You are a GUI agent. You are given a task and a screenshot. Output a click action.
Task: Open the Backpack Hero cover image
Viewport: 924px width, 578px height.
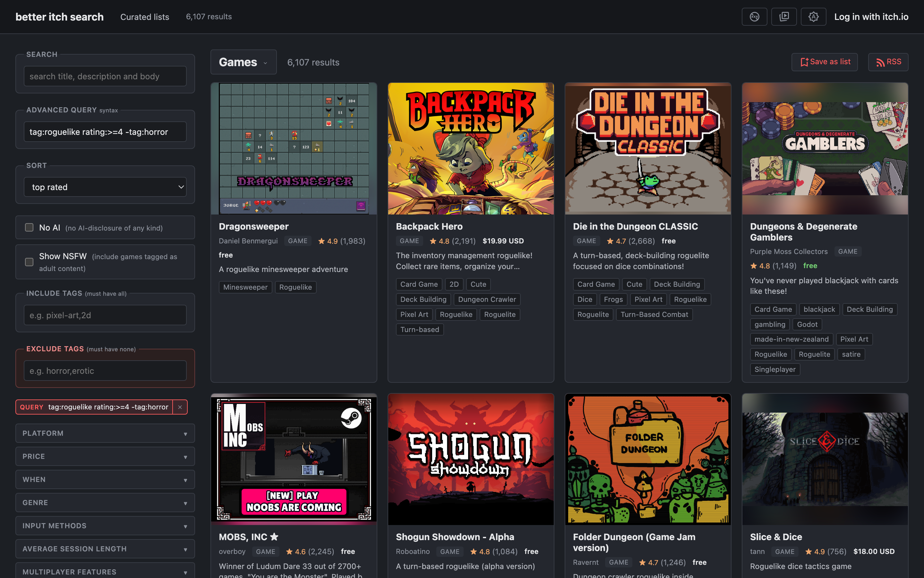[471, 149]
